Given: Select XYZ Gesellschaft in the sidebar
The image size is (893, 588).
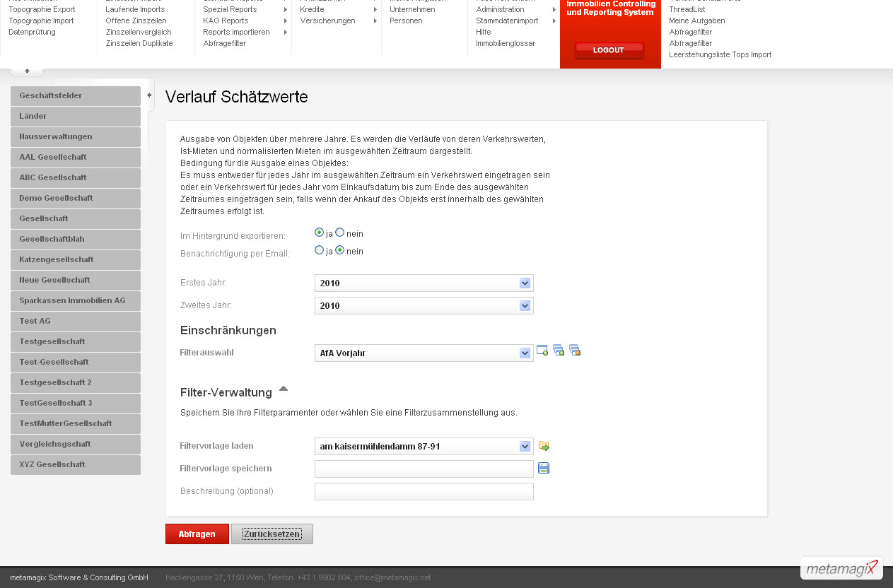Looking at the screenshot, I should coord(76,464).
